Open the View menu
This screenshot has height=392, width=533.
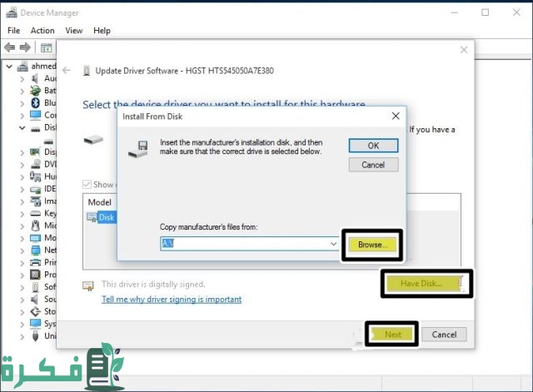coord(74,31)
